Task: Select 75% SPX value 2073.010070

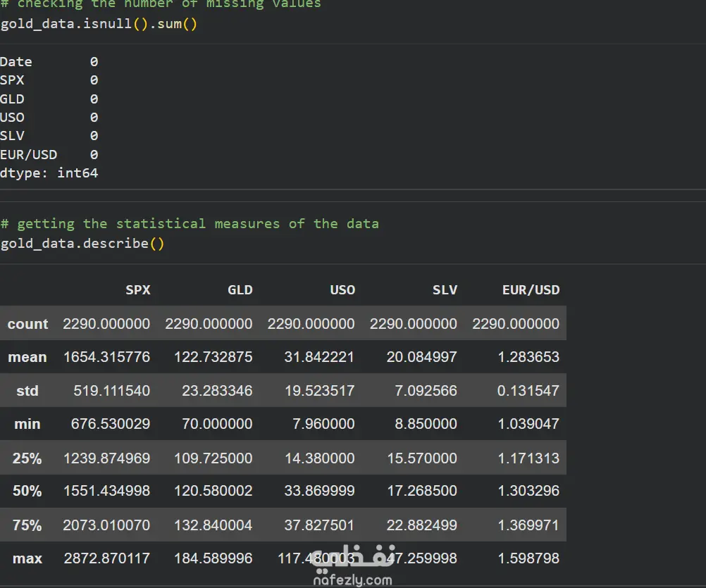Action: coord(106,525)
